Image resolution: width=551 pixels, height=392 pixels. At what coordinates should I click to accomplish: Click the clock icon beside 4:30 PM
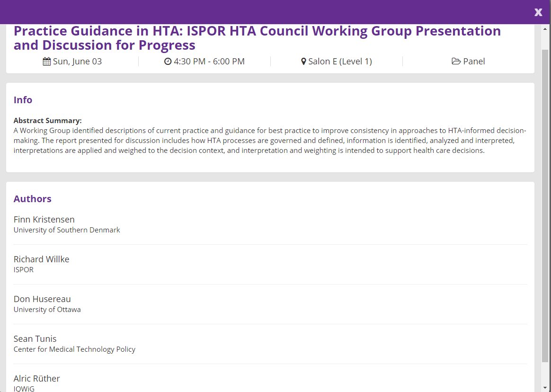point(168,61)
